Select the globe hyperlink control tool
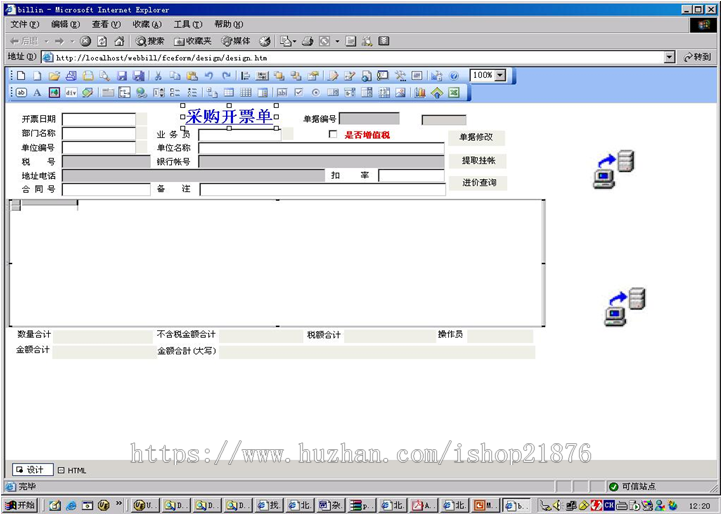Viewport: 722px width, 515px height. click(141, 93)
